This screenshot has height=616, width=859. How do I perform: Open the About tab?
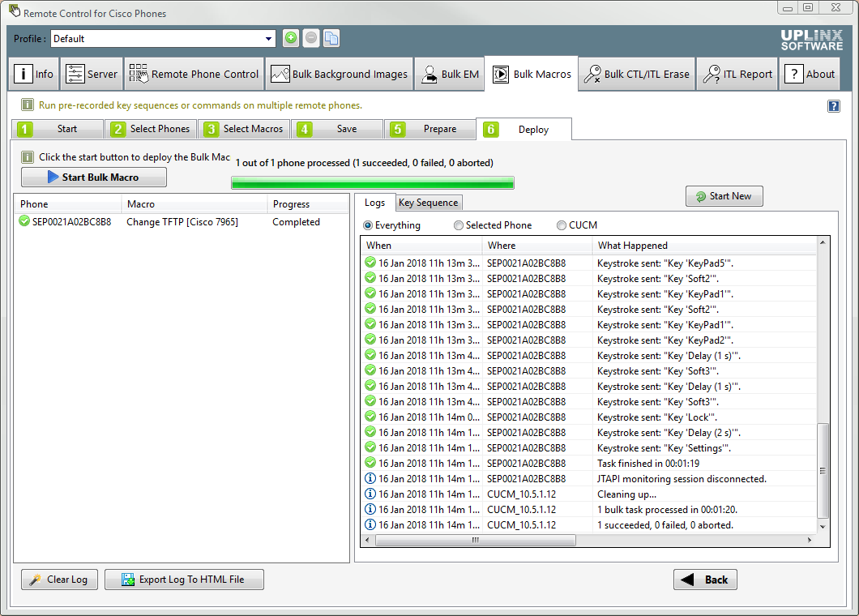(x=809, y=74)
